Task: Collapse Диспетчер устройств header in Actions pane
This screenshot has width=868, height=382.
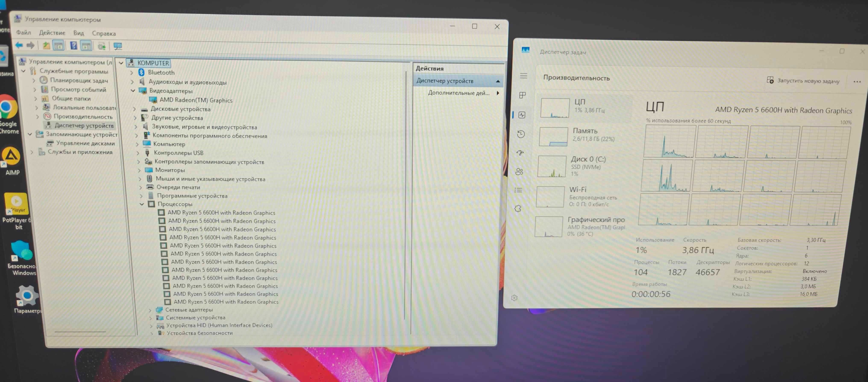Action: click(498, 81)
